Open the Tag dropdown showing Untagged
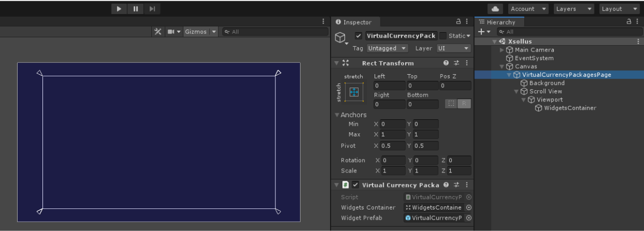644x231 pixels. [x=389, y=48]
